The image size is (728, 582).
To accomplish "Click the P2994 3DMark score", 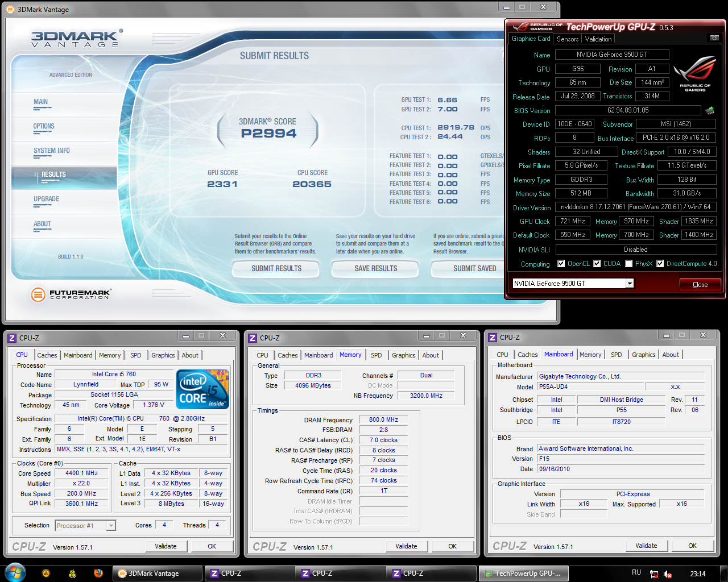I will [268, 134].
